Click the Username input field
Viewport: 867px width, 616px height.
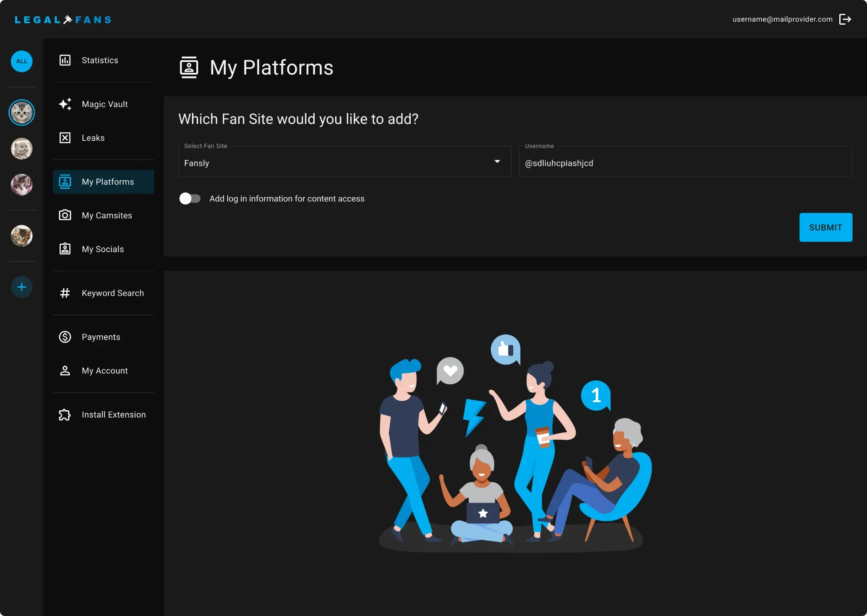685,161
